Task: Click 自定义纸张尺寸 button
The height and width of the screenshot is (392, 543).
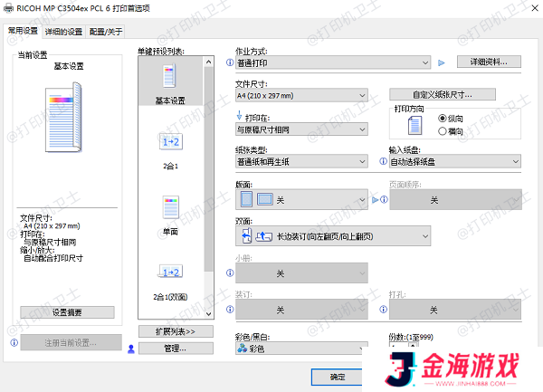Action: (x=443, y=94)
